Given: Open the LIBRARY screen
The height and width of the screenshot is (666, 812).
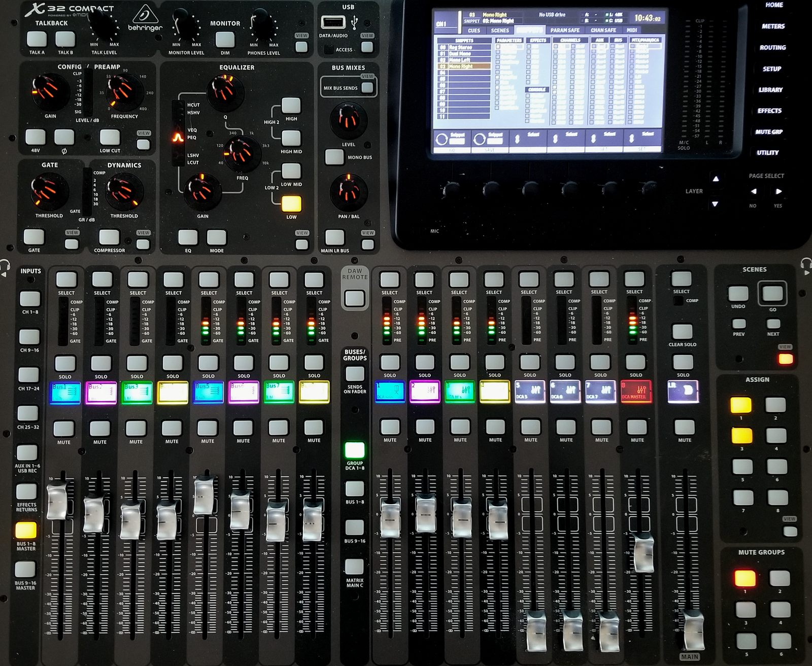Looking at the screenshot, I should (x=770, y=90).
